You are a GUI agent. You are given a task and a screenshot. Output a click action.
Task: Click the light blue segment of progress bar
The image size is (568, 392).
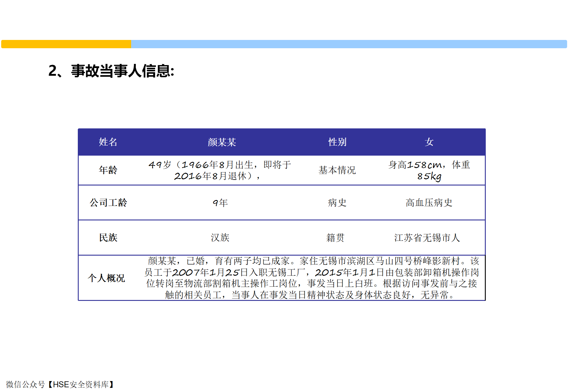pyautogui.click(x=348, y=44)
